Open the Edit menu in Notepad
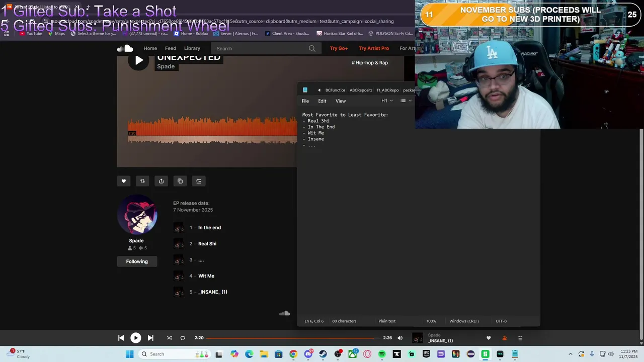 tap(322, 101)
